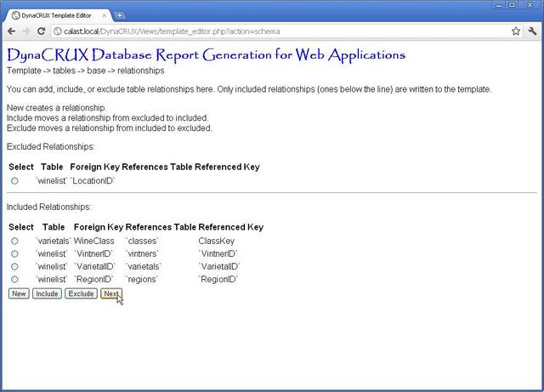Click the 'Included Relationships:' label
This screenshot has width=544, height=392.
[x=49, y=207]
